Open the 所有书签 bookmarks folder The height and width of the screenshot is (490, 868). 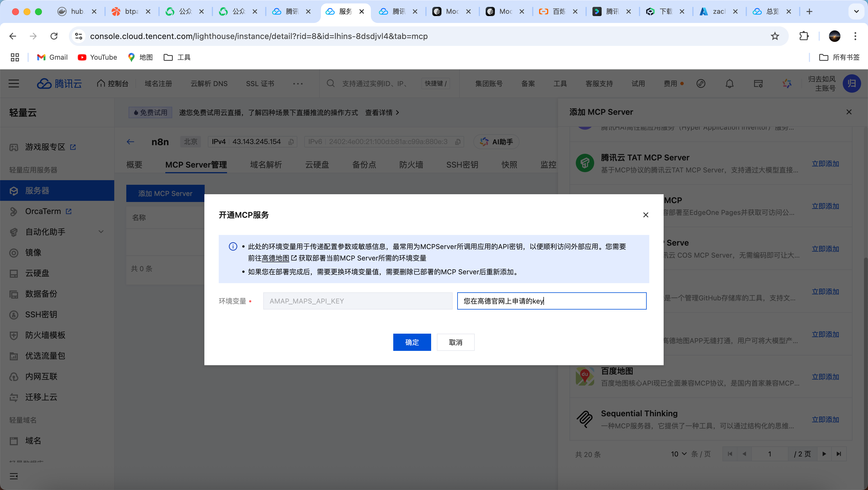[839, 57]
